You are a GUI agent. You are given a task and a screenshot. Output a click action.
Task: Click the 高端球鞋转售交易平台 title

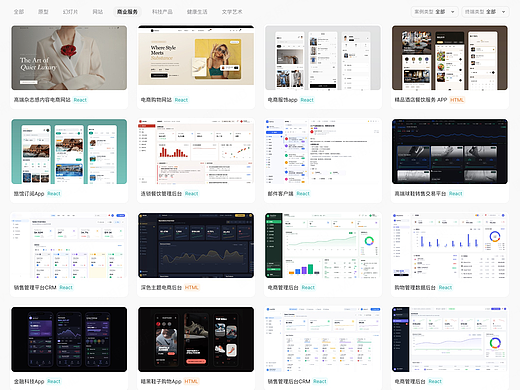pos(420,194)
